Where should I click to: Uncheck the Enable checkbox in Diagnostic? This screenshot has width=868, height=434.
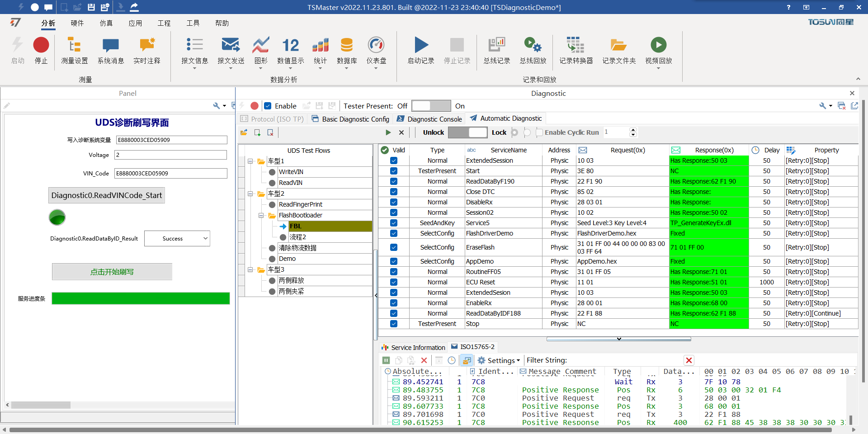pos(268,106)
